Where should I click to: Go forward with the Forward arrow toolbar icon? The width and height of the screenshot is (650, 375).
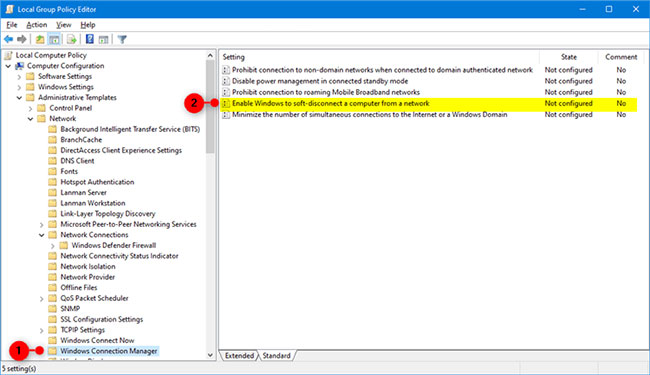pyautogui.click(x=22, y=39)
